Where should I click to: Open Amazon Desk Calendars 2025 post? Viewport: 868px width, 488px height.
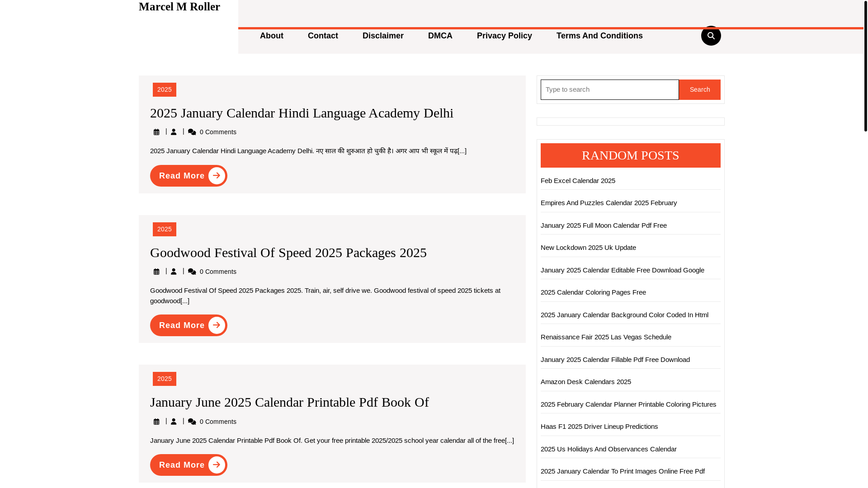click(x=586, y=381)
